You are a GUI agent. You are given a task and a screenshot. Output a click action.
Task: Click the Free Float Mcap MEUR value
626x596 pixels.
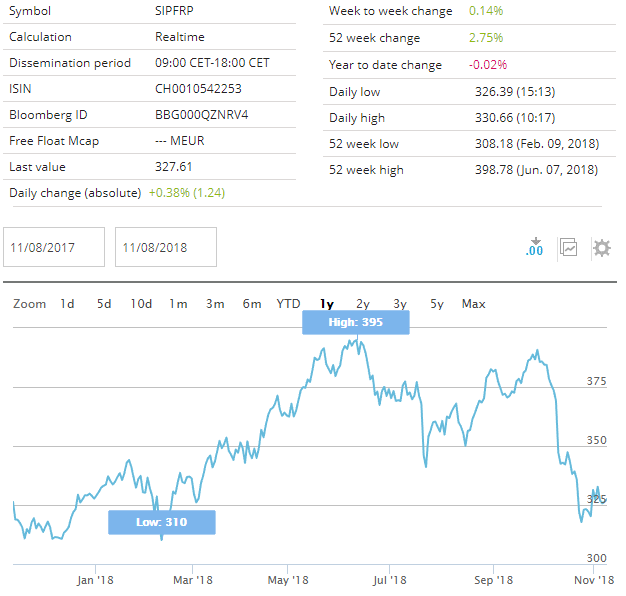coord(180,141)
